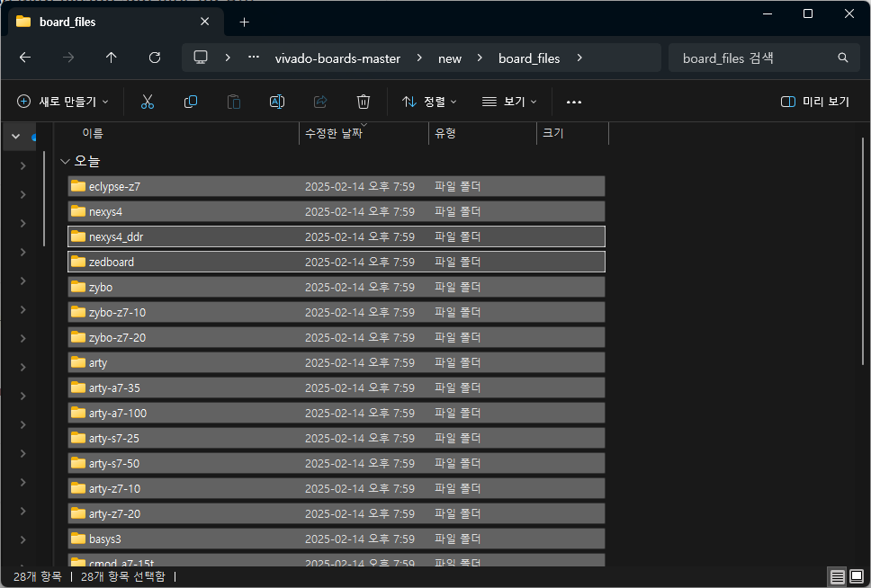871x588 pixels.
Task: Close the board_files tab
Action: pyautogui.click(x=205, y=22)
